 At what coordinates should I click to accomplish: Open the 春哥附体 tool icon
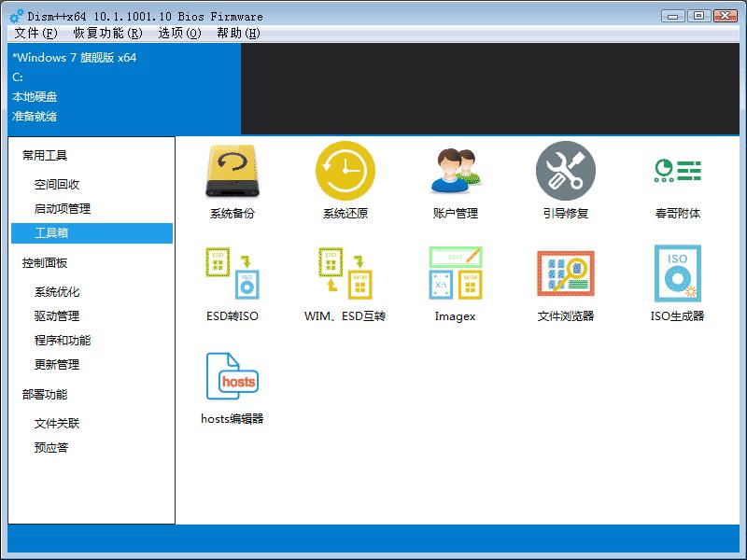tap(678, 171)
